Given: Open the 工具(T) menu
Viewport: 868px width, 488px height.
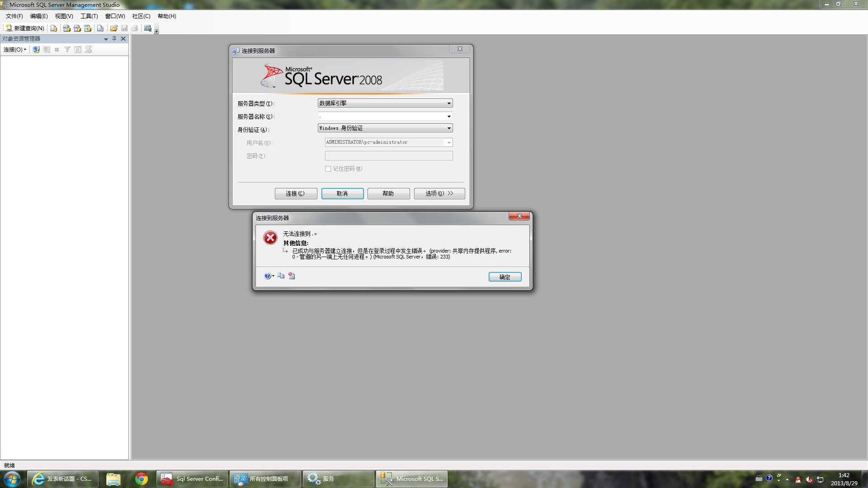Looking at the screenshot, I should click(89, 16).
